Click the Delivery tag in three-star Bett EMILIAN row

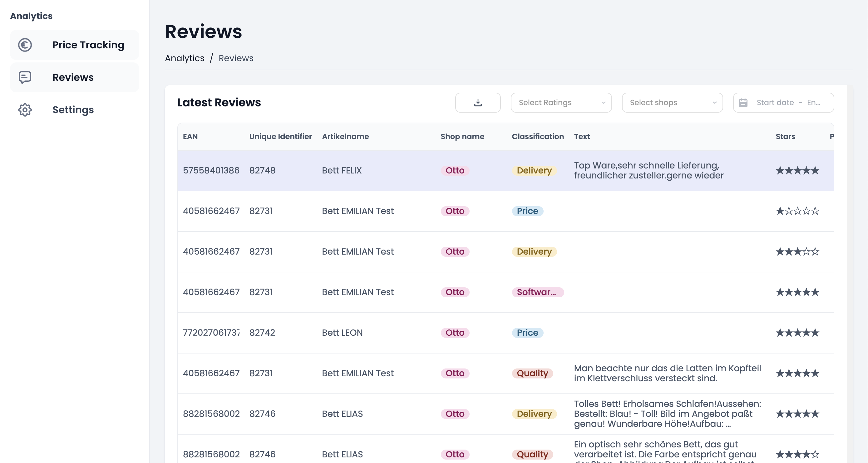click(x=534, y=251)
